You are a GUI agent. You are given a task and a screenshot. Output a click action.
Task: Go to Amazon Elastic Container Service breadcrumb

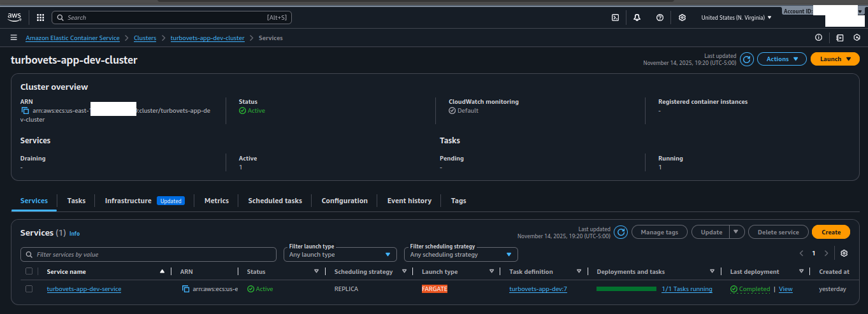73,38
